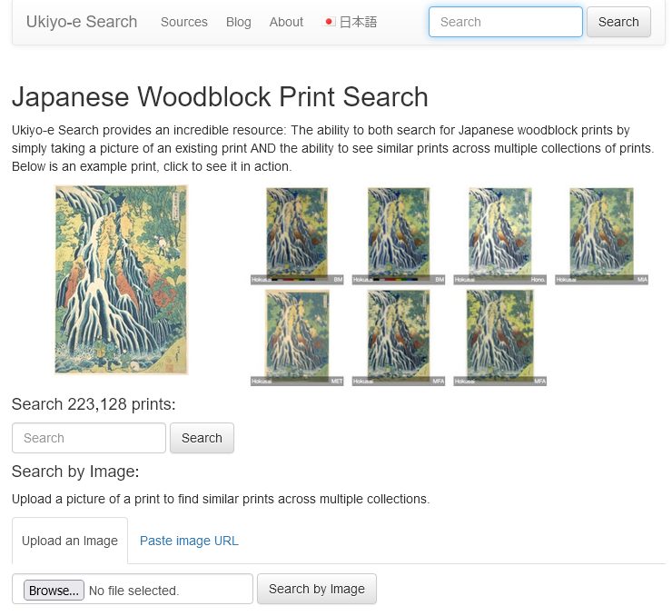
Task: Open the MET collection Hokusai thumbnail
Action: click(298, 336)
